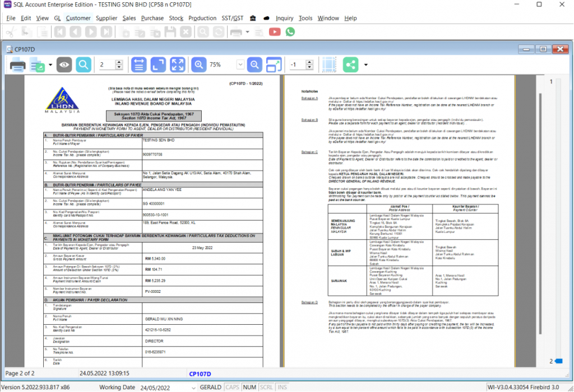Click the WhatsApp support icon
The width and height of the screenshot is (574, 392).
pos(290,32)
